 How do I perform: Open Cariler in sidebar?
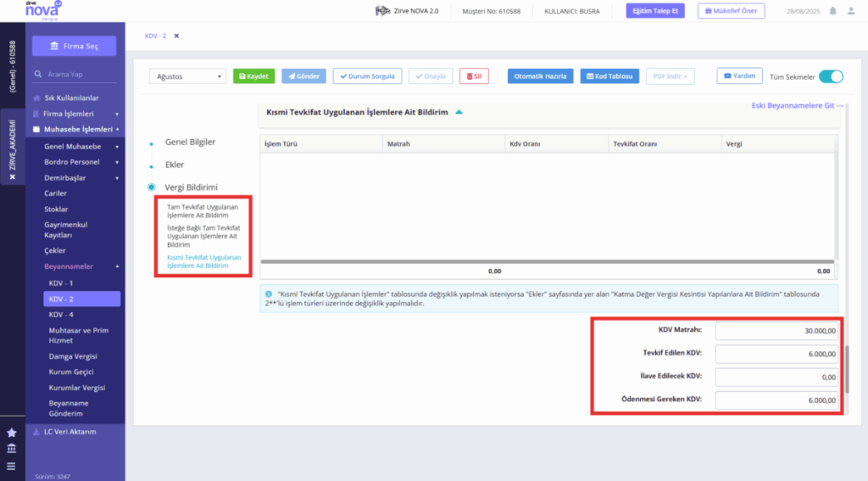click(x=55, y=193)
